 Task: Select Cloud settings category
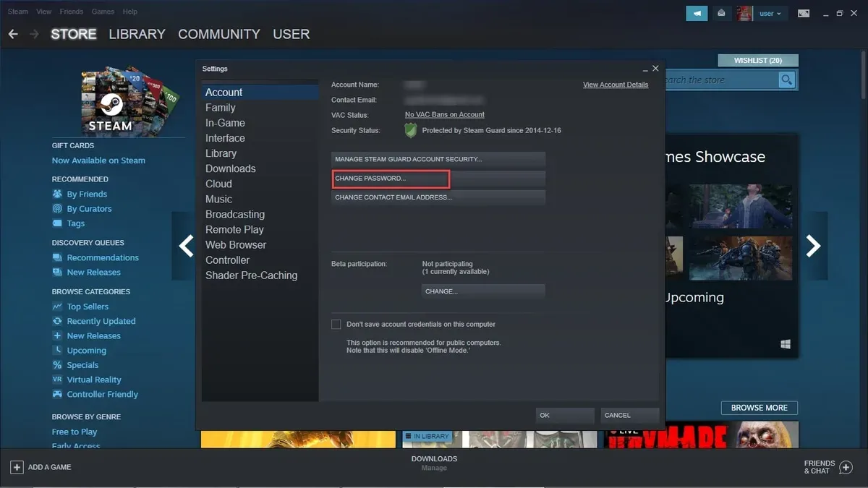(x=260, y=184)
